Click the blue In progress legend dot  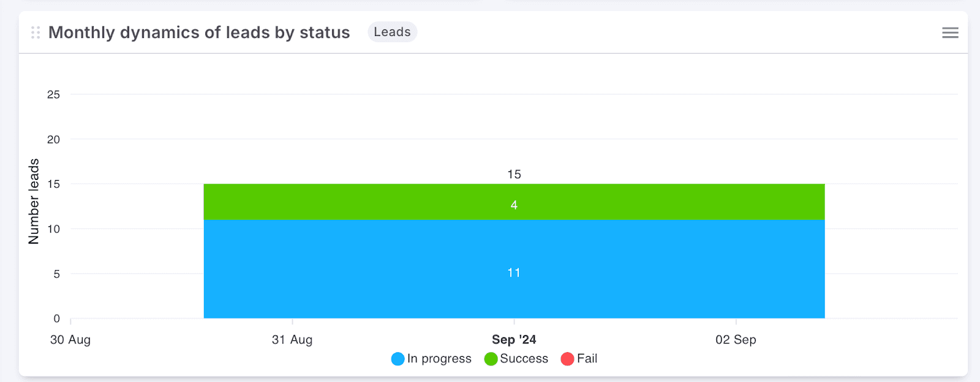coord(398,359)
